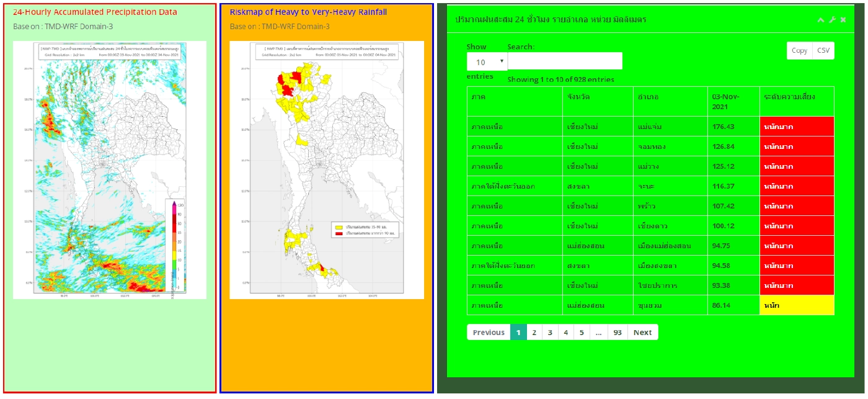Export the table as CSV

(823, 51)
